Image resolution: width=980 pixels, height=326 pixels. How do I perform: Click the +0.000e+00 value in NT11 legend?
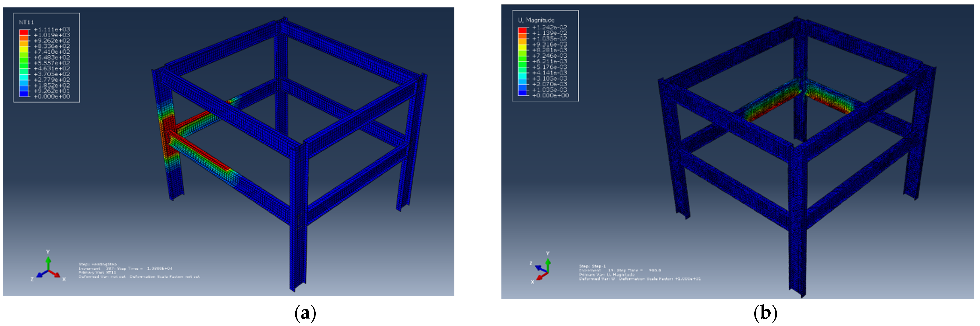click(52, 97)
